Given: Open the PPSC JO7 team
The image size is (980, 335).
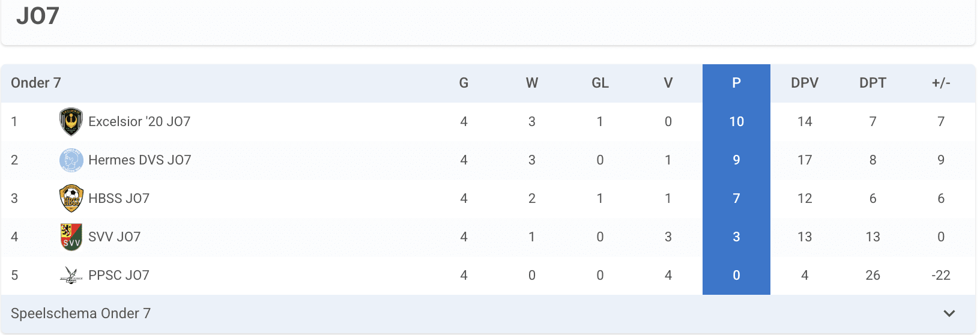Looking at the screenshot, I should pos(119,275).
